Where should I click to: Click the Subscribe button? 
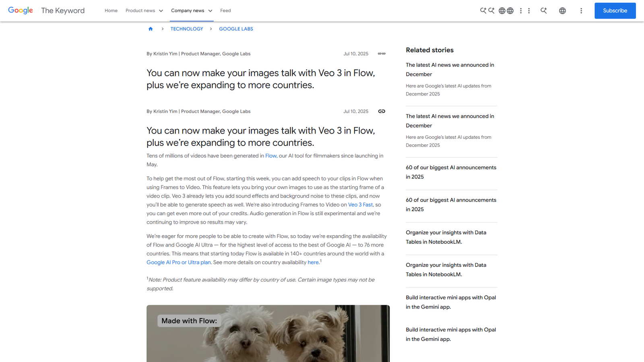tap(615, 10)
